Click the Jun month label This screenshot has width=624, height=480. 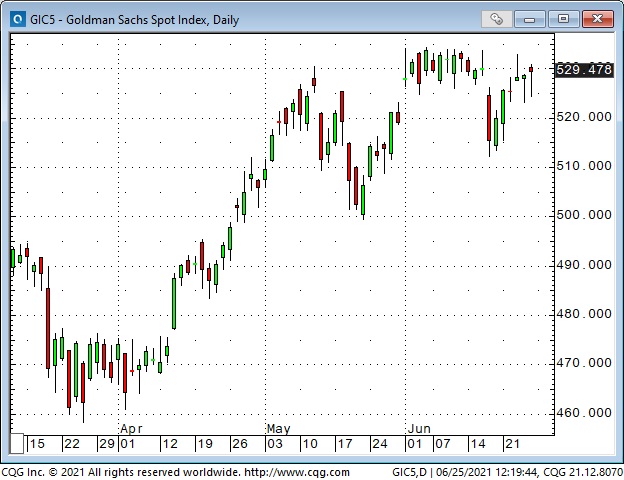pos(419,429)
